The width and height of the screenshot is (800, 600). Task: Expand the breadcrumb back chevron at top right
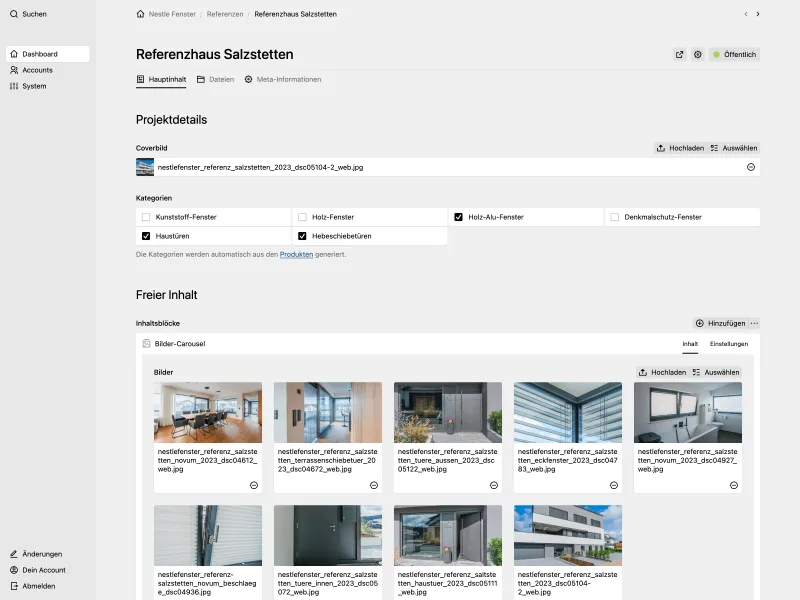746,14
